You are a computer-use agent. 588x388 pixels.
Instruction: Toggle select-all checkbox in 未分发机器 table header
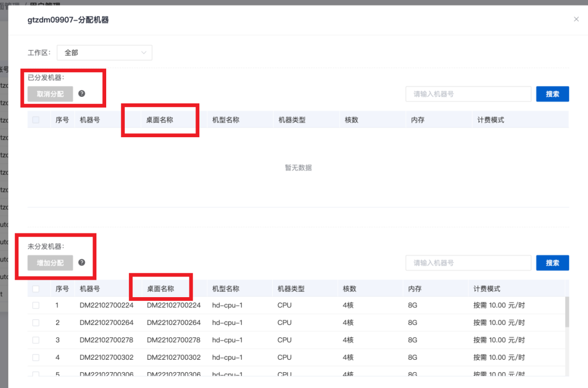tap(36, 289)
